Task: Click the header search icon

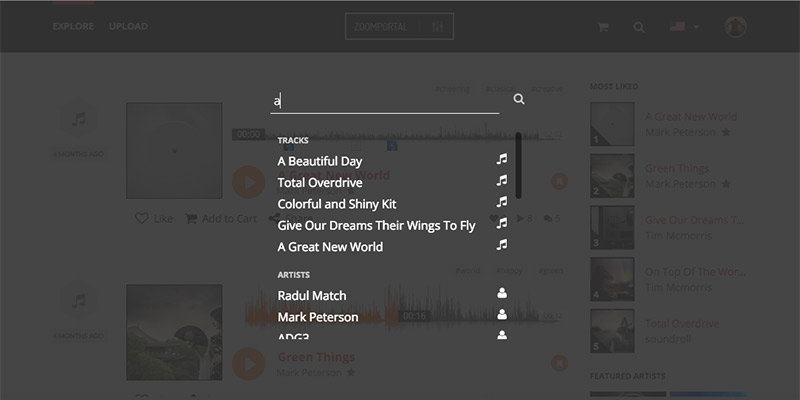Action: pyautogui.click(x=639, y=27)
